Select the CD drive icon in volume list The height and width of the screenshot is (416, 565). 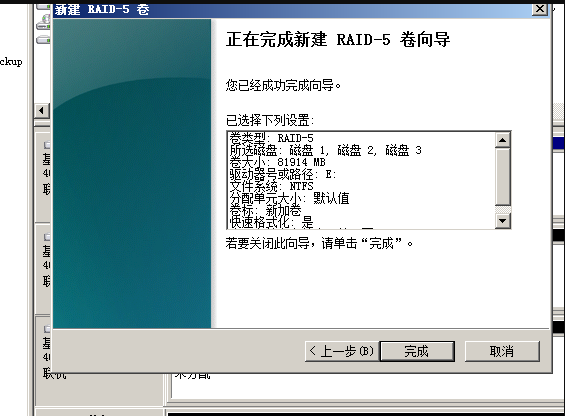click(44, 23)
